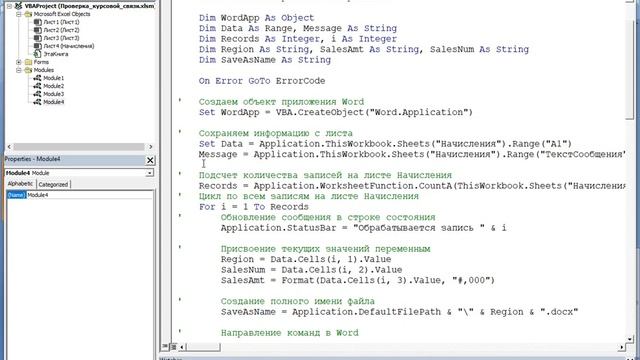Screen dimensions: 640x360
Task: Switch to Procedure View button
Action: click(165, 347)
